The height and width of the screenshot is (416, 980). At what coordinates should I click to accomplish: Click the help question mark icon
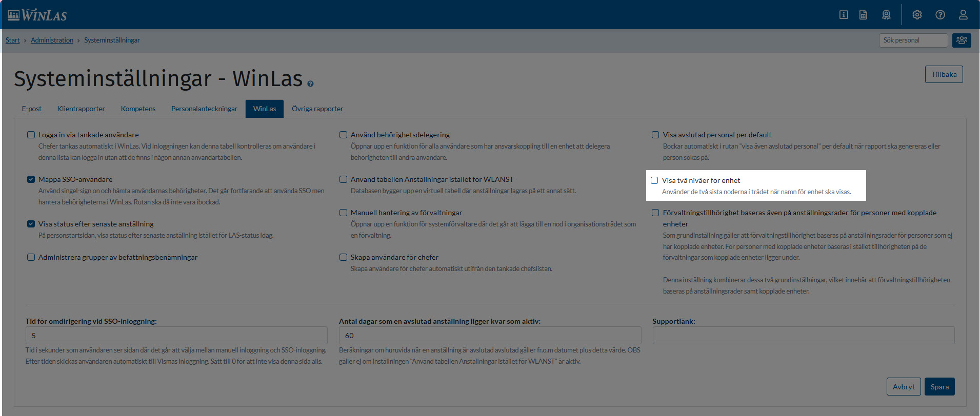(940, 15)
